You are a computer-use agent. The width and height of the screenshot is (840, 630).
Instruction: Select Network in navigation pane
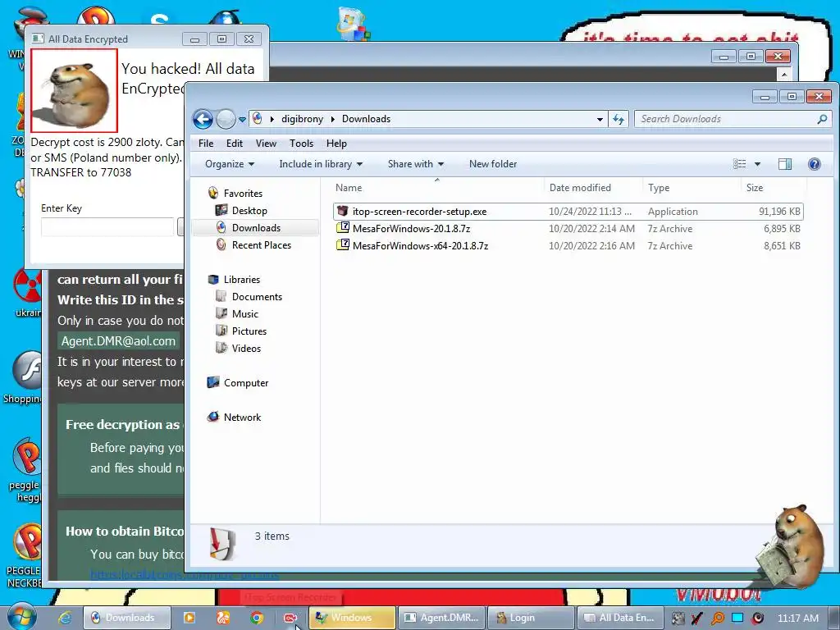point(242,417)
